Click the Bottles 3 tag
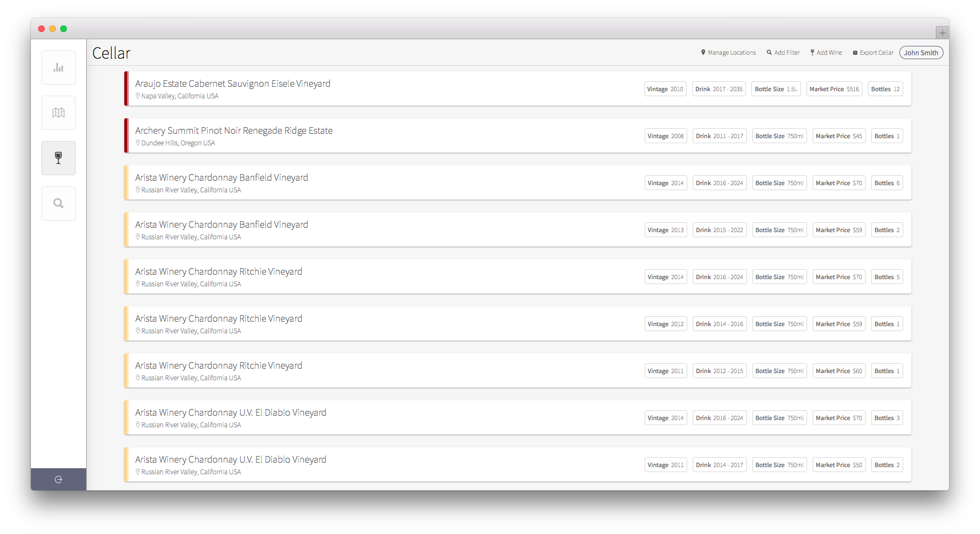The height and width of the screenshot is (534, 980). [887, 418]
